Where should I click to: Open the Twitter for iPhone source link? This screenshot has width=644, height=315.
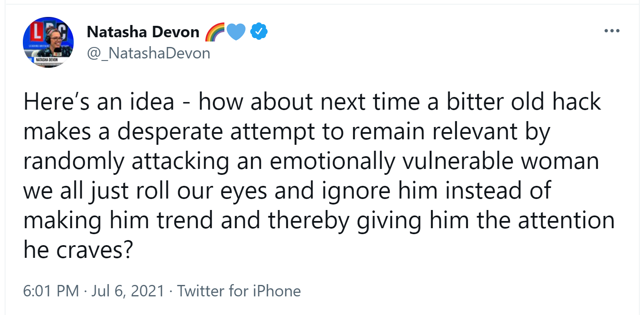tap(239, 291)
